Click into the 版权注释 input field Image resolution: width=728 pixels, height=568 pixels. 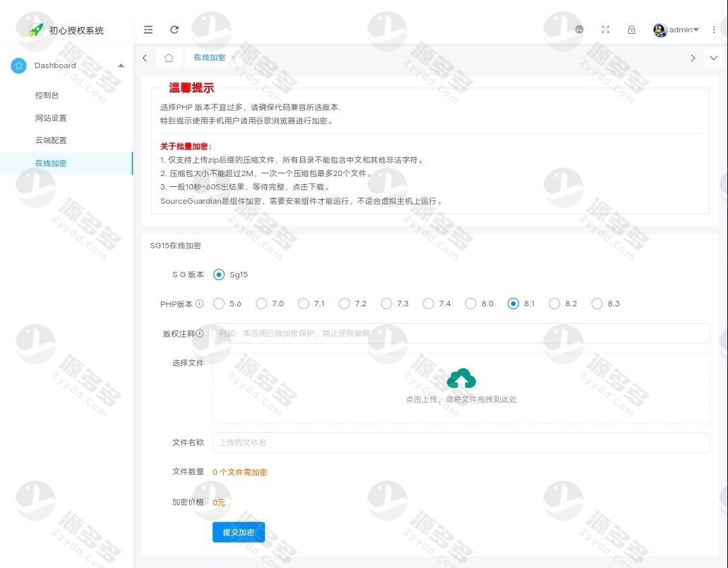point(461,333)
